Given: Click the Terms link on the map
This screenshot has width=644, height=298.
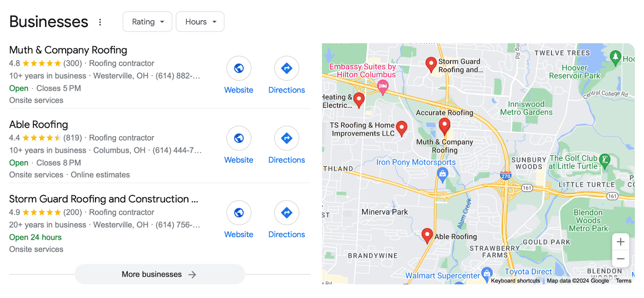Looking at the screenshot, I should click(x=623, y=281).
